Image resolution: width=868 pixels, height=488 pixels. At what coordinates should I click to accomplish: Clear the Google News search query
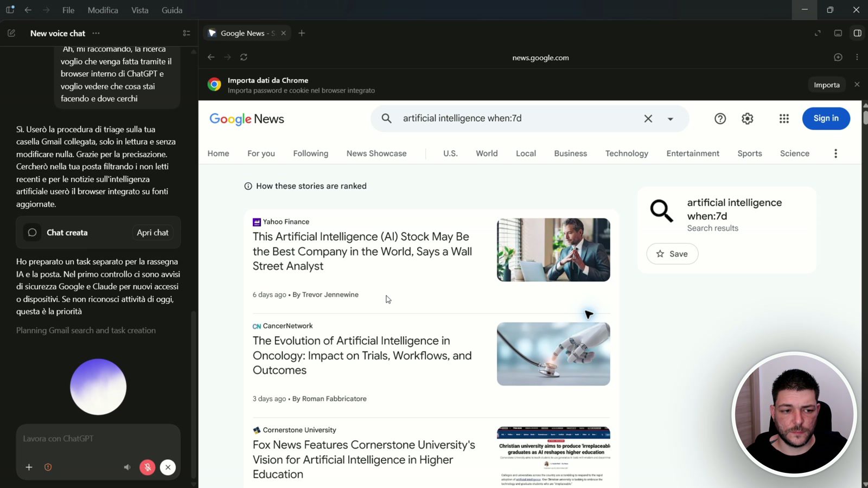pyautogui.click(x=648, y=118)
